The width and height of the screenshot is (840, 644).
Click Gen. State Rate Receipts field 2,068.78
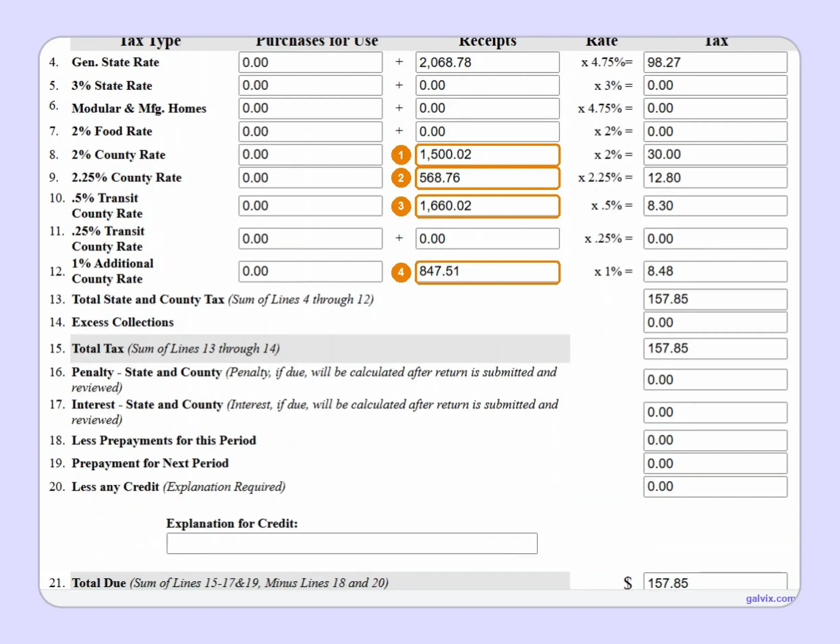[x=488, y=62]
